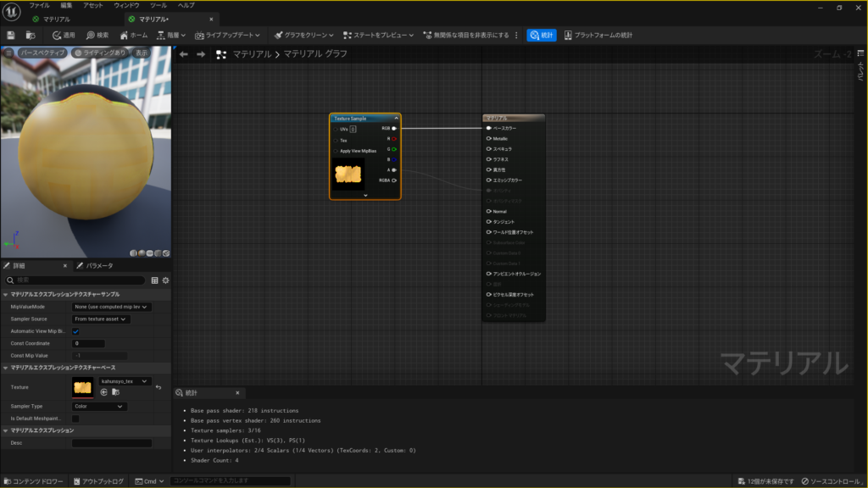The height and width of the screenshot is (488, 868).
Task: Open the MipValueMode dropdown
Action: pyautogui.click(x=111, y=307)
